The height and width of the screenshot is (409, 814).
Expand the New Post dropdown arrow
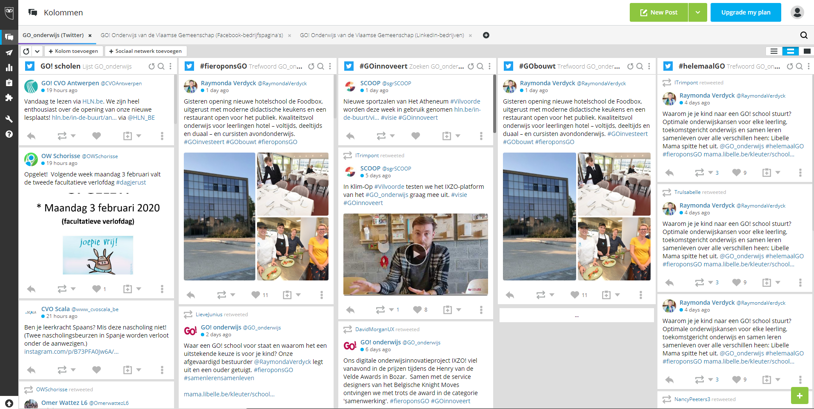(x=697, y=12)
